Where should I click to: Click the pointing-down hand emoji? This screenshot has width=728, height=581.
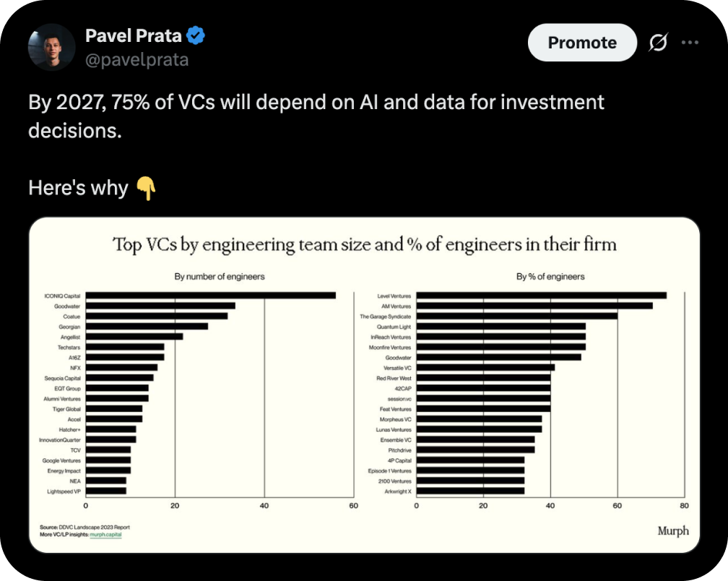[x=146, y=188]
